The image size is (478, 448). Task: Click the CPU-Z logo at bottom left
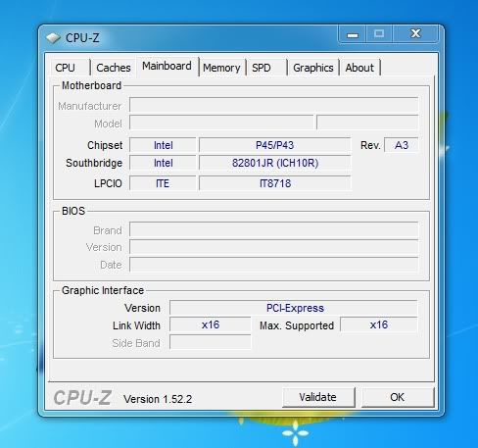[x=82, y=398]
